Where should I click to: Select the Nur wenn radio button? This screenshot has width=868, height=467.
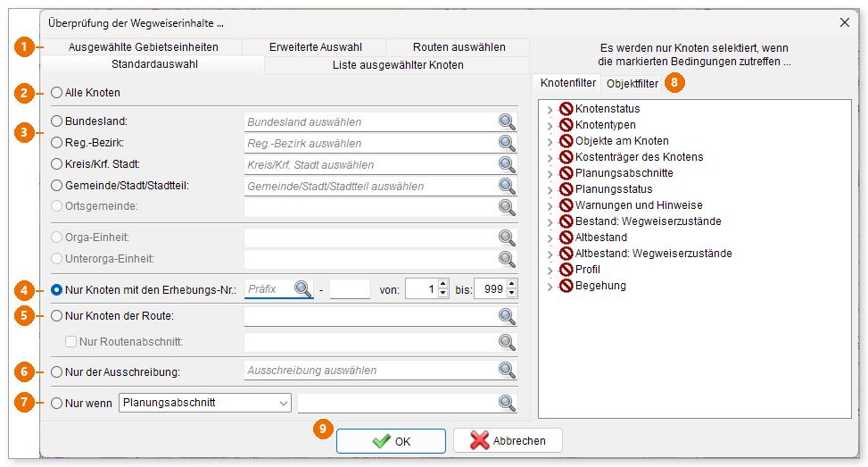pos(56,404)
